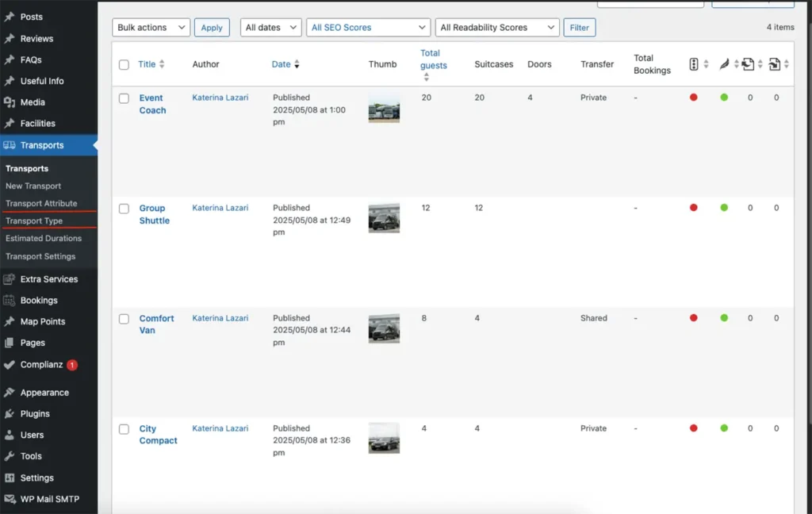Open the Group Shuttle transport link
This screenshot has width=812, height=514.
point(153,214)
